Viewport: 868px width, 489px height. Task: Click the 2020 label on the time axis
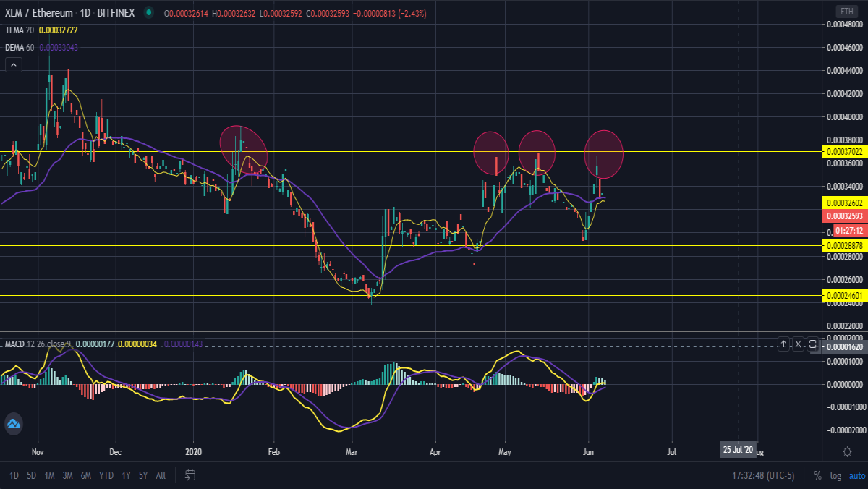click(194, 451)
